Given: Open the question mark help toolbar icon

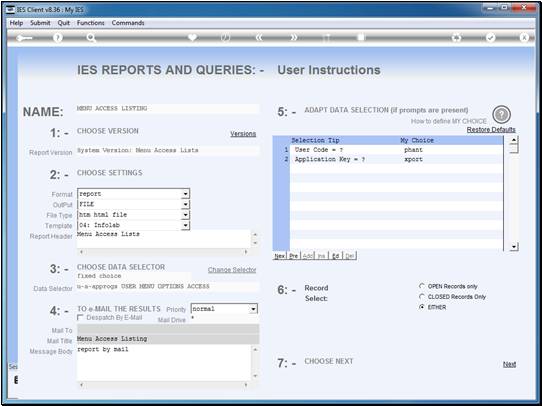Looking at the screenshot, I should 58,37.
